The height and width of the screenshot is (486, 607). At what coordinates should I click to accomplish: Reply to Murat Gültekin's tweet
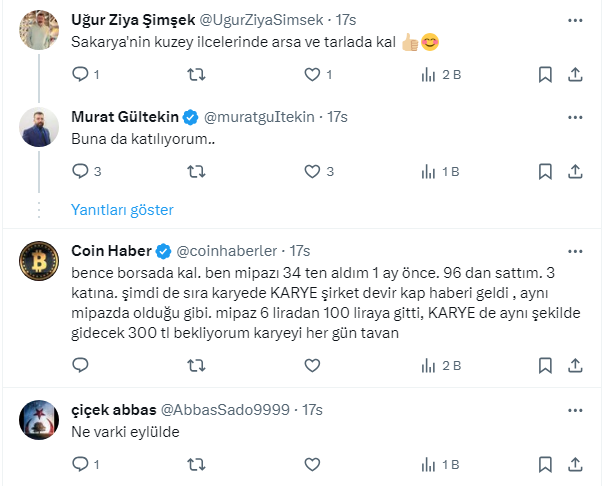pos(81,171)
